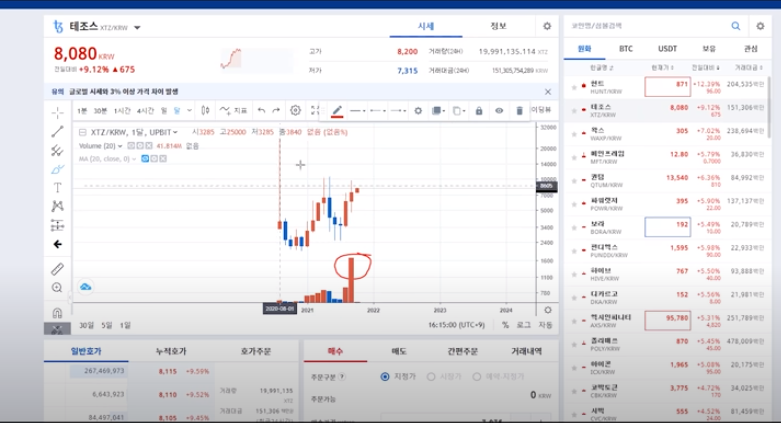
Task: Open the drawing settings gear in floating toolbar
Action: coord(418,111)
